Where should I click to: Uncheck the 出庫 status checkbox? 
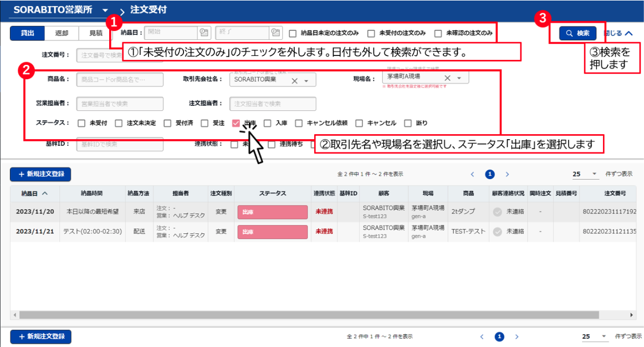point(236,123)
